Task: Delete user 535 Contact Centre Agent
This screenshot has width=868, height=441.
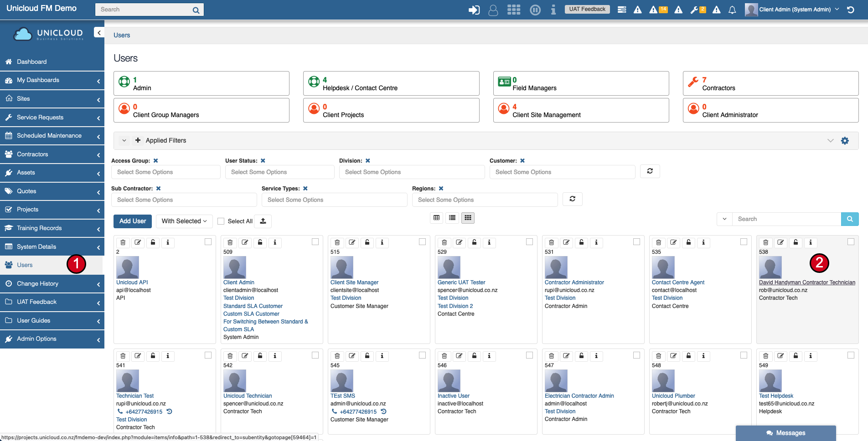Action: tap(659, 242)
